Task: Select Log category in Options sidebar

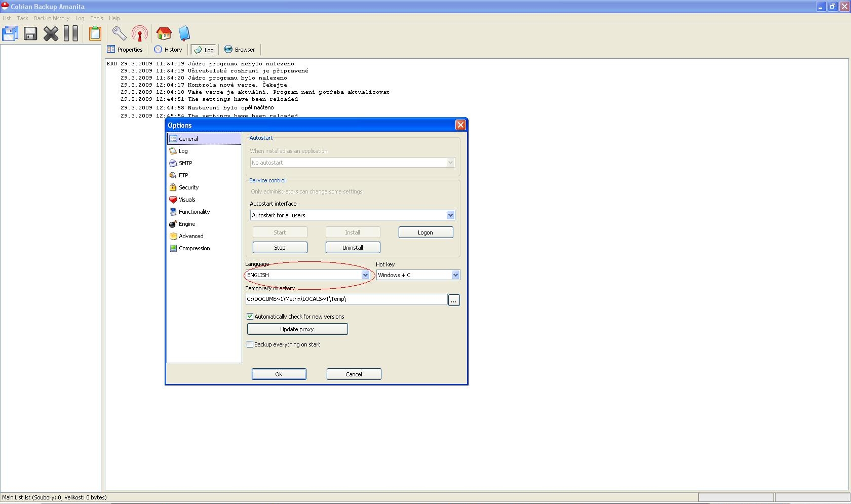Action: [x=204, y=151]
